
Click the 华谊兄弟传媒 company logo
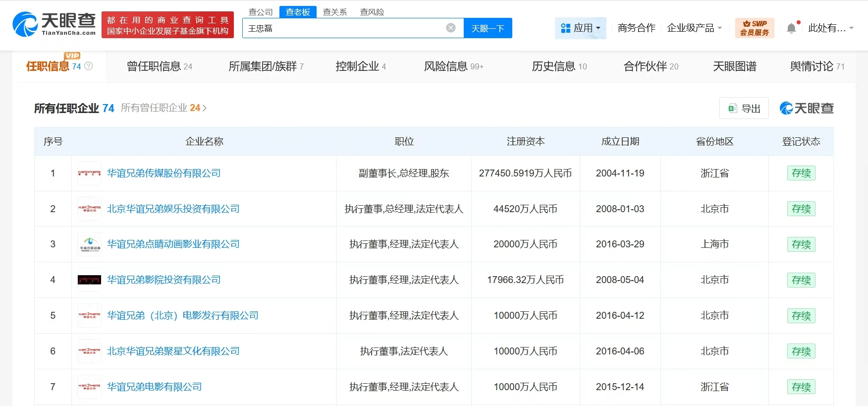pyautogui.click(x=90, y=173)
